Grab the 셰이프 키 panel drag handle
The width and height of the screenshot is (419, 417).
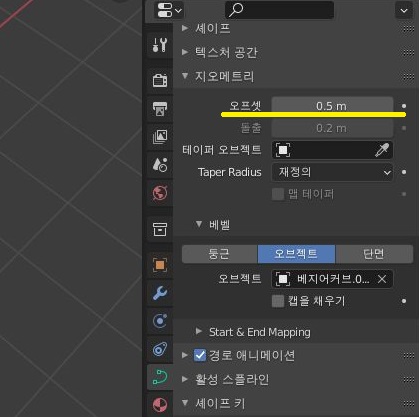(x=408, y=403)
